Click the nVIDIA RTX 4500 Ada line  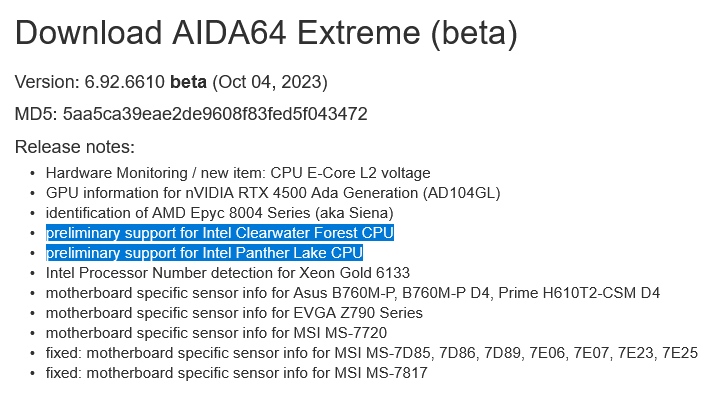[x=272, y=193]
